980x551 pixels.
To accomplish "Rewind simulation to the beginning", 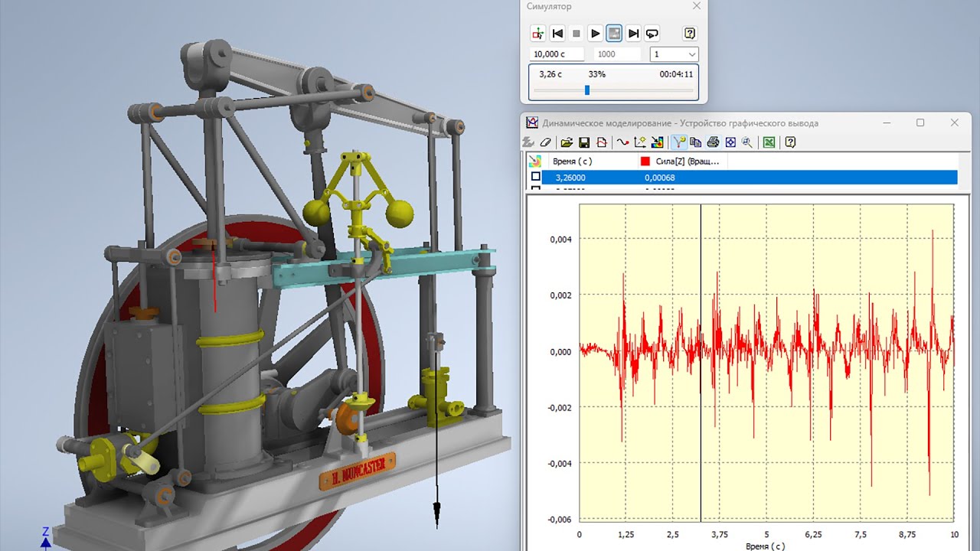I will (x=557, y=34).
